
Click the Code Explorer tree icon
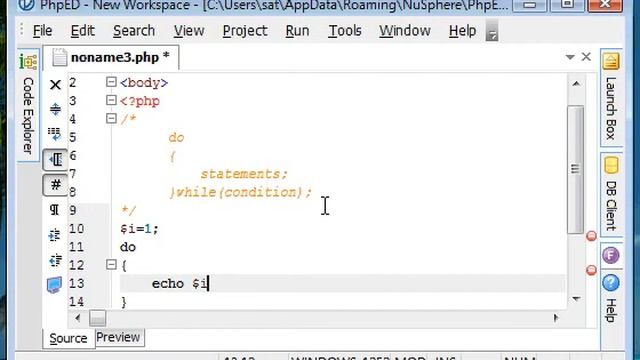[28, 62]
